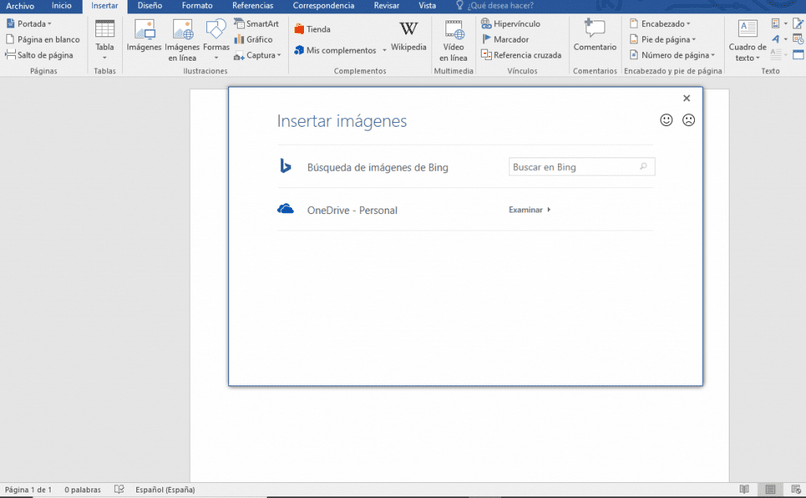Screen dimensions: 806x498
Task: Open the Vista tab
Action: click(427, 6)
